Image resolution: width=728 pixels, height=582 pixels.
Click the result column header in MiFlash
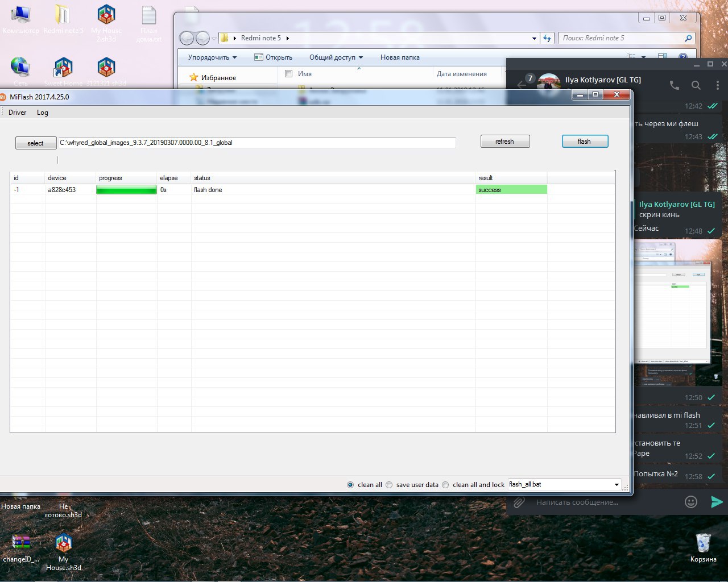coord(511,178)
